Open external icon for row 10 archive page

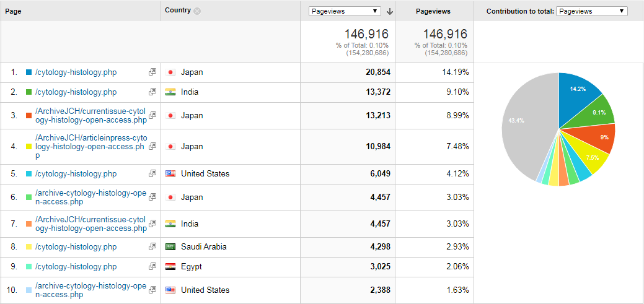click(152, 290)
